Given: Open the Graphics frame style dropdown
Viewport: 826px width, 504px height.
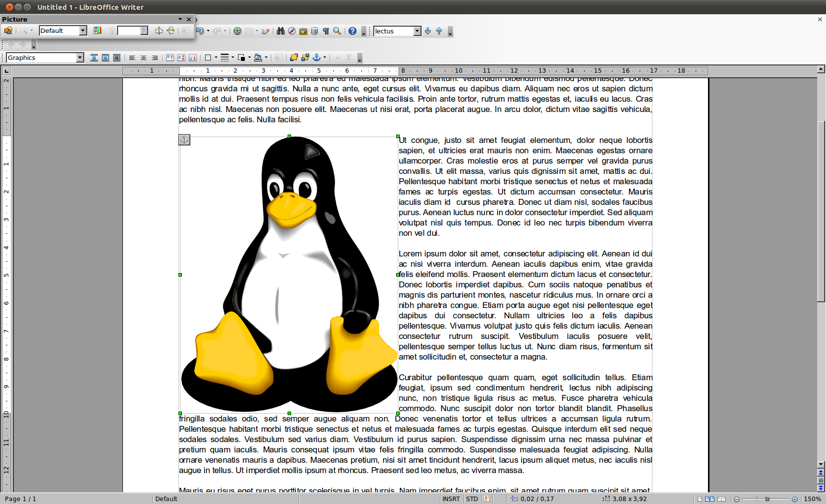Looking at the screenshot, I should (x=80, y=58).
